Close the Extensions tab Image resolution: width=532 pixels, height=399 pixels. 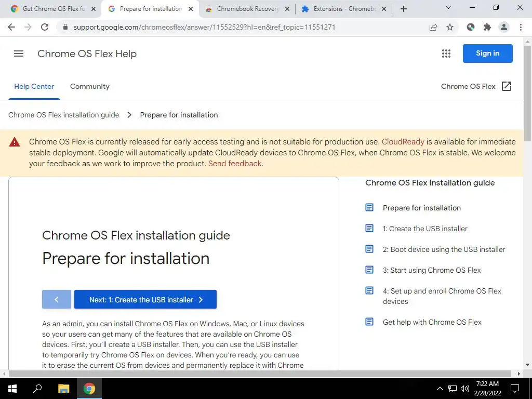384,9
